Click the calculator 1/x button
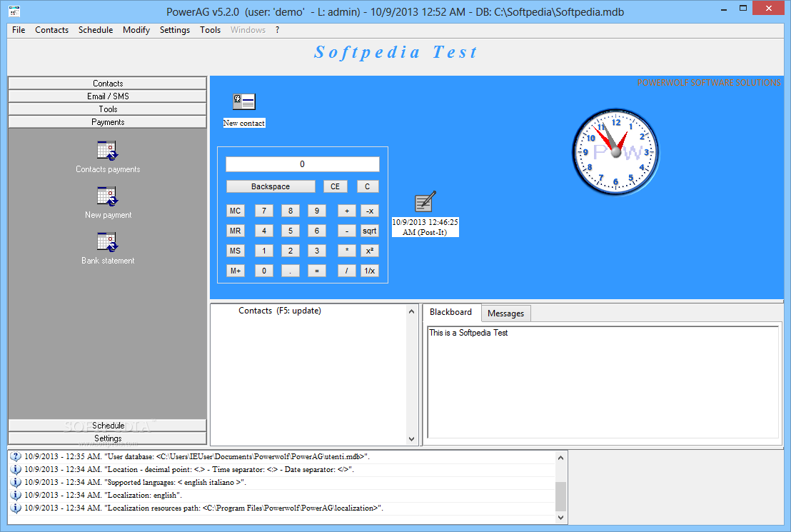This screenshot has height=532, width=791. click(x=369, y=271)
